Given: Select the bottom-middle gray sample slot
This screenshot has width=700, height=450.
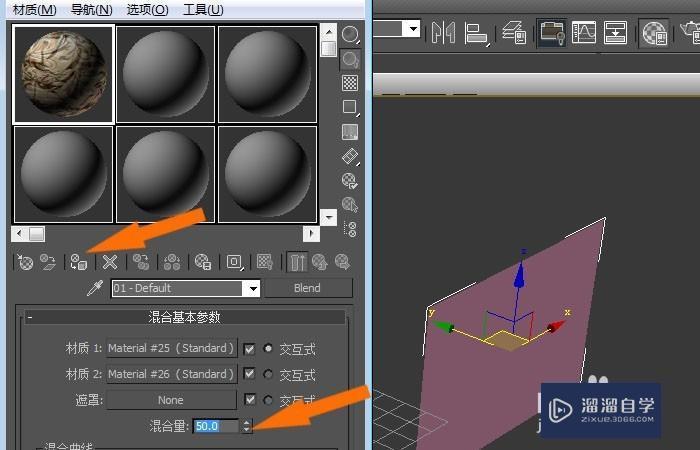Looking at the screenshot, I should coord(166,174).
